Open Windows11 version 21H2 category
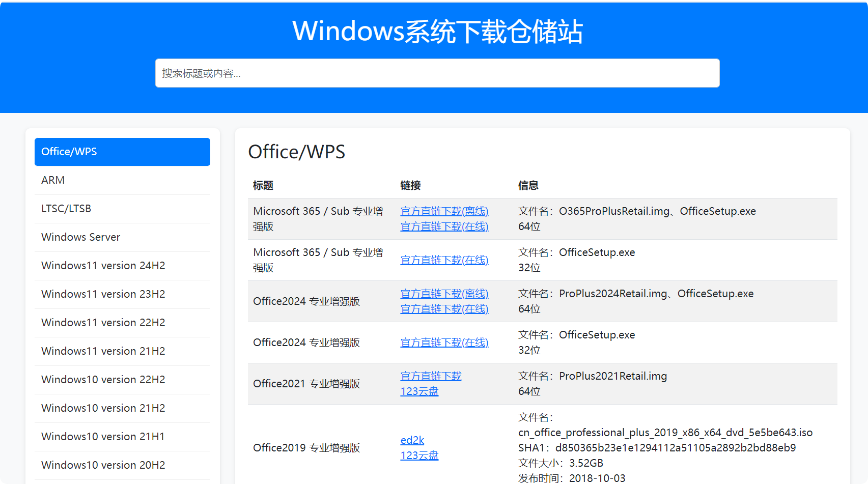 pos(122,351)
